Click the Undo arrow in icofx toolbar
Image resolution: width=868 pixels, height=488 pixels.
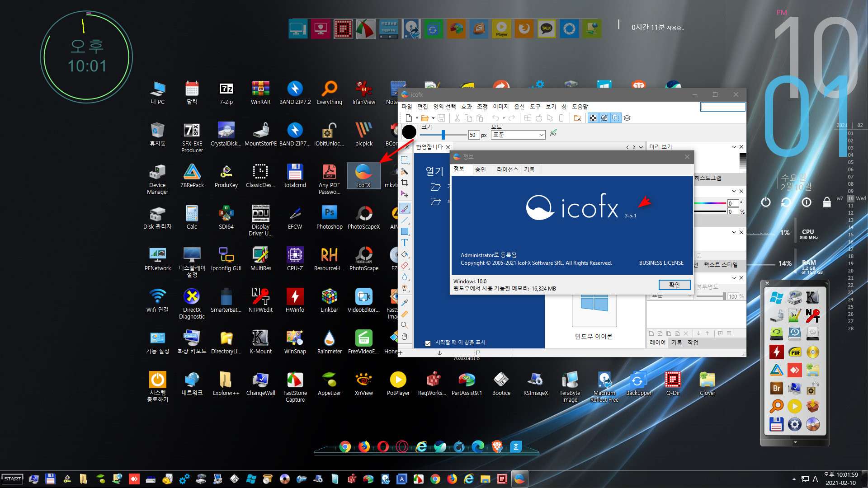coord(496,118)
